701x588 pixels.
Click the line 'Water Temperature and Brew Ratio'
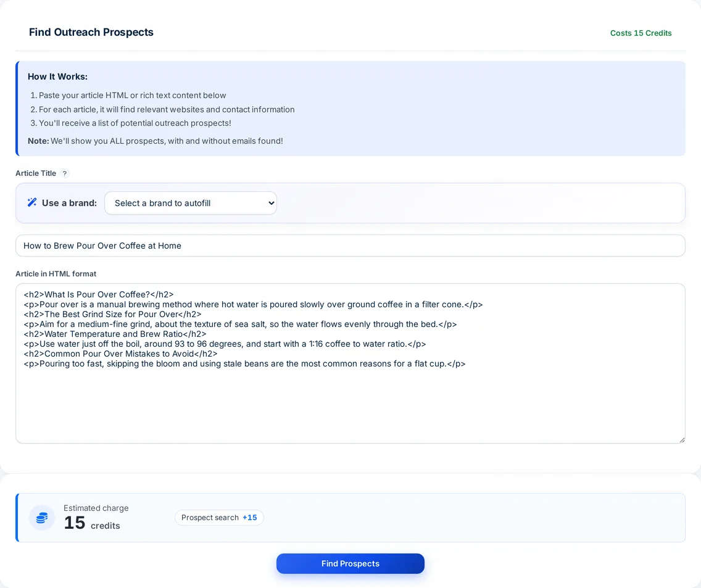115,334
